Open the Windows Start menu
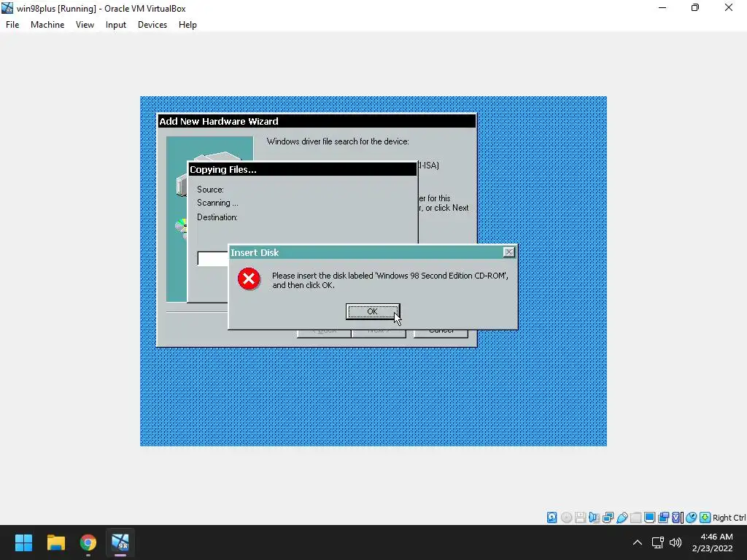This screenshot has width=747, height=560. pyautogui.click(x=23, y=542)
